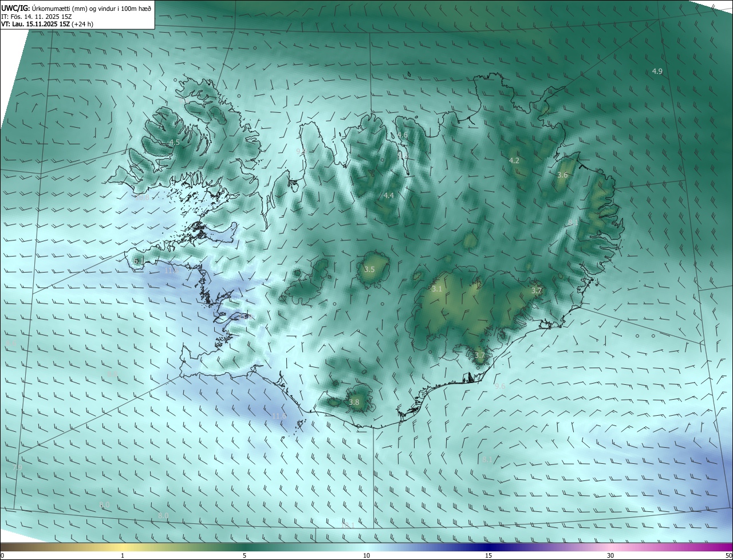Screen dimensions: 733x560
Task: Click the 4.6 value on the northern peninsula
Action: point(403,135)
